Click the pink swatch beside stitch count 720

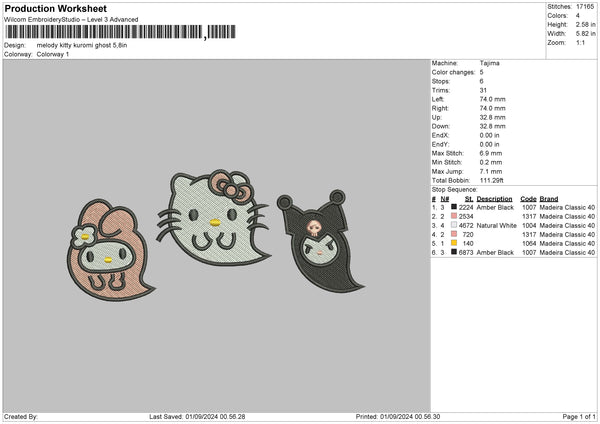[454, 234]
